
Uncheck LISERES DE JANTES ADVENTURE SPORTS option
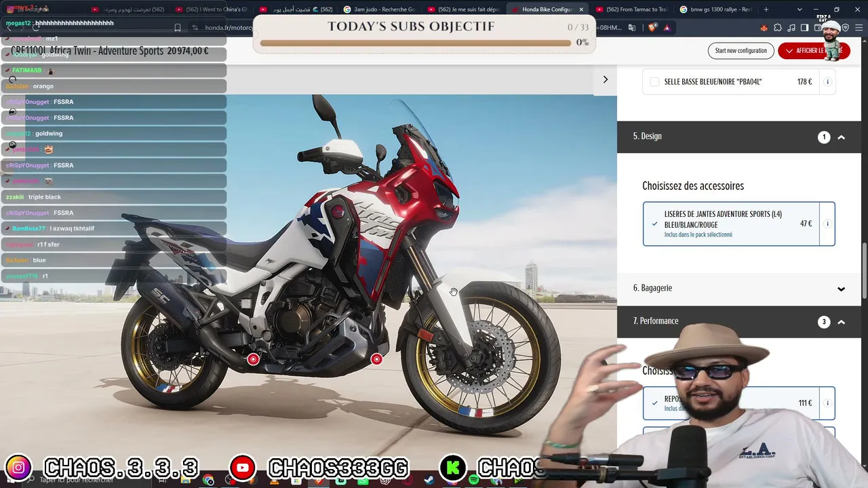tap(654, 224)
